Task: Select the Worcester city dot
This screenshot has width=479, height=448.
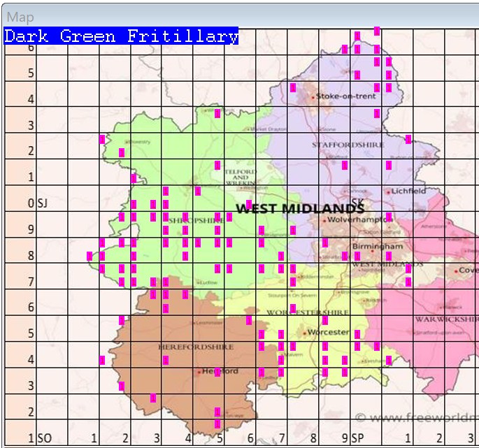Action: point(304,333)
